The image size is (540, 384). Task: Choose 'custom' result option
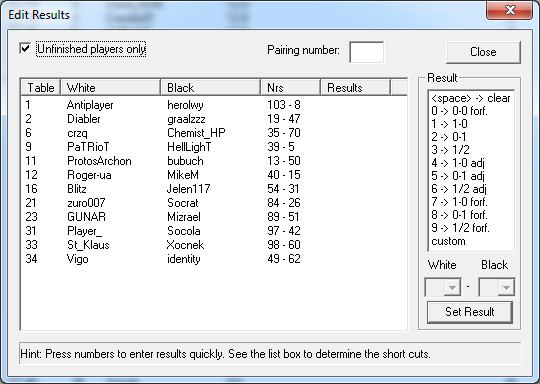click(x=471, y=241)
